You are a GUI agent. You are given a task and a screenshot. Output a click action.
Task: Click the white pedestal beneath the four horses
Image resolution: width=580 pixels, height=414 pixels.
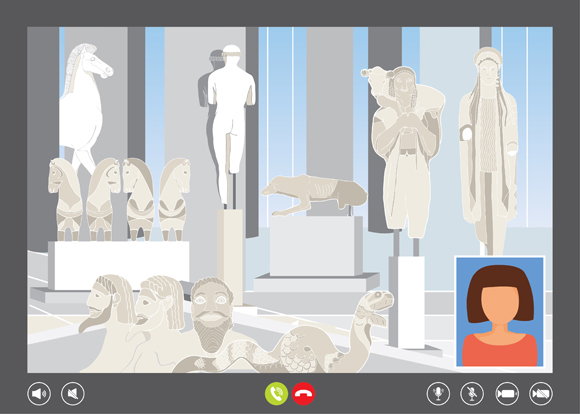tap(118, 265)
